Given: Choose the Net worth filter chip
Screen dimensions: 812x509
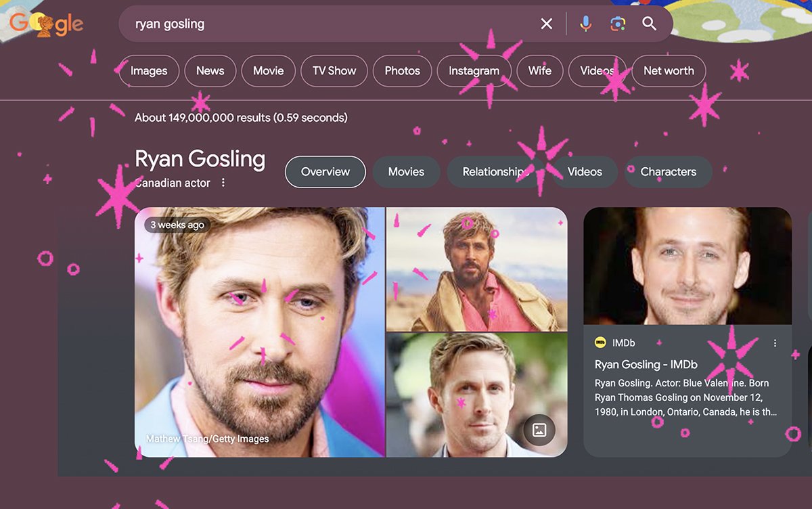Looking at the screenshot, I should [669, 71].
